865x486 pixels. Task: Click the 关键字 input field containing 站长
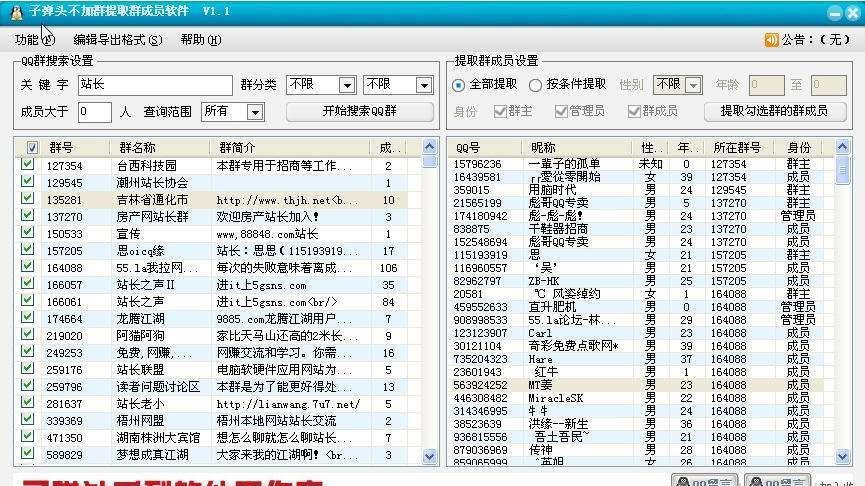coord(155,85)
